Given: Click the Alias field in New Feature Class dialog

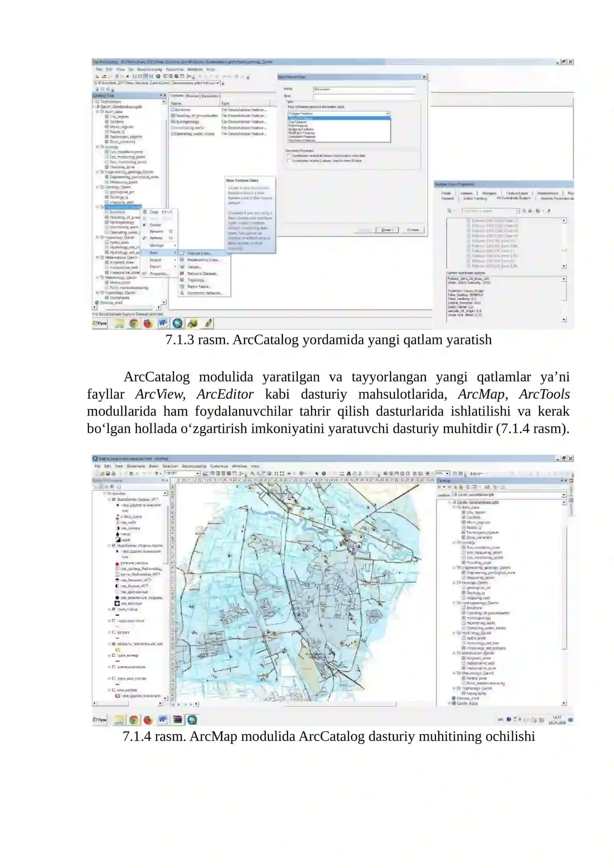Looking at the screenshot, I should (364, 96).
